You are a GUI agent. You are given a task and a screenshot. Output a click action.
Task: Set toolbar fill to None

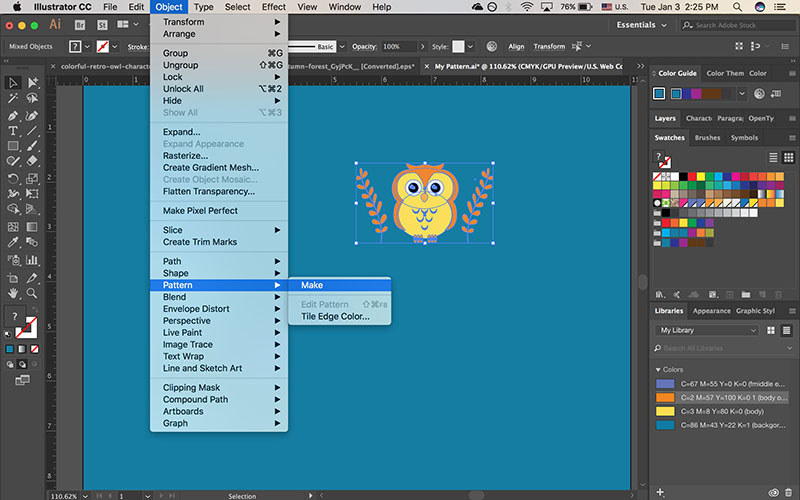coord(34,349)
